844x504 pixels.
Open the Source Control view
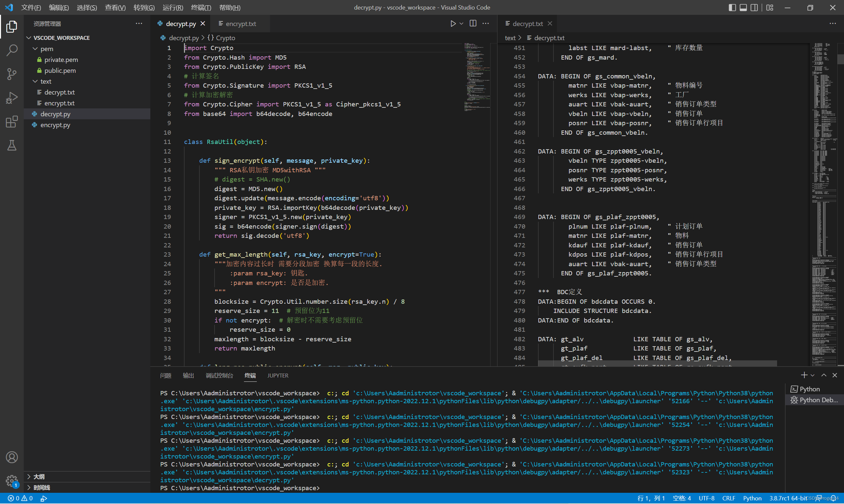[x=12, y=74]
